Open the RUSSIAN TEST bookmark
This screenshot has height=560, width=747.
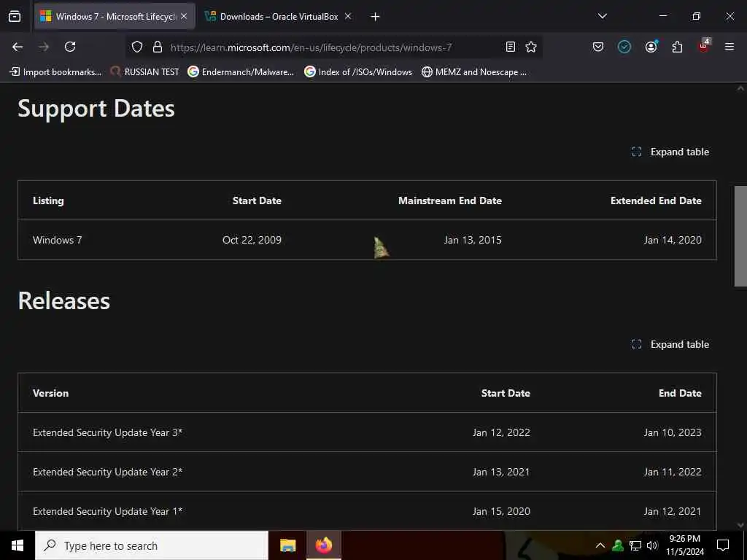click(144, 72)
